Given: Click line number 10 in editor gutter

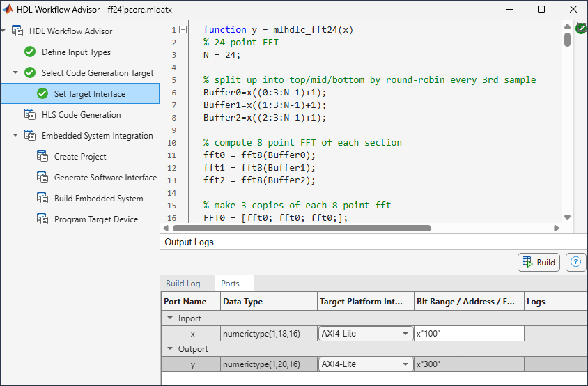Looking at the screenshot, I should coord(172,143).
